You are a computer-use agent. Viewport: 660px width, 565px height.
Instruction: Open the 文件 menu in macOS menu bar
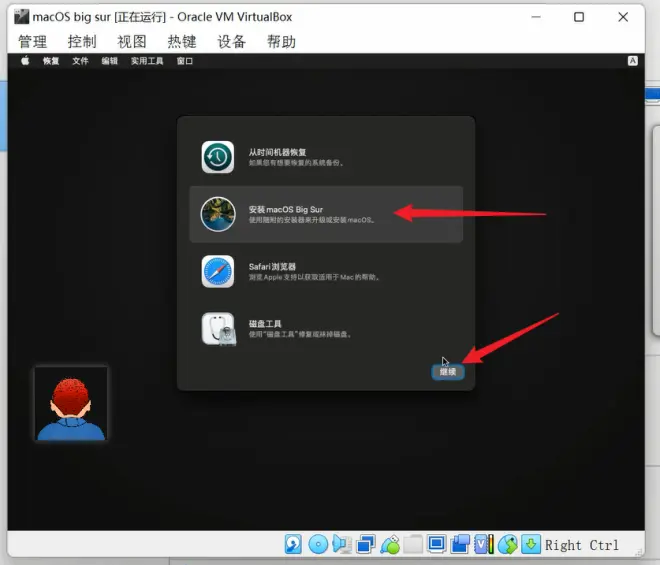pos(80,61)
